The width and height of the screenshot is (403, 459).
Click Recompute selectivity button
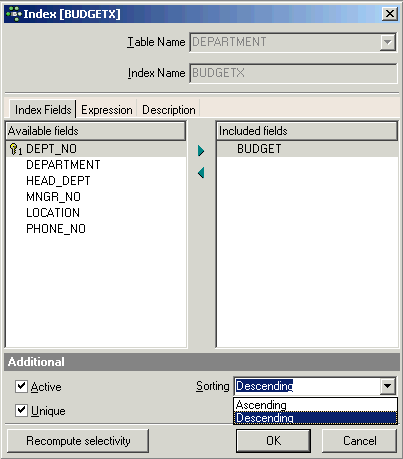(78, 441)
